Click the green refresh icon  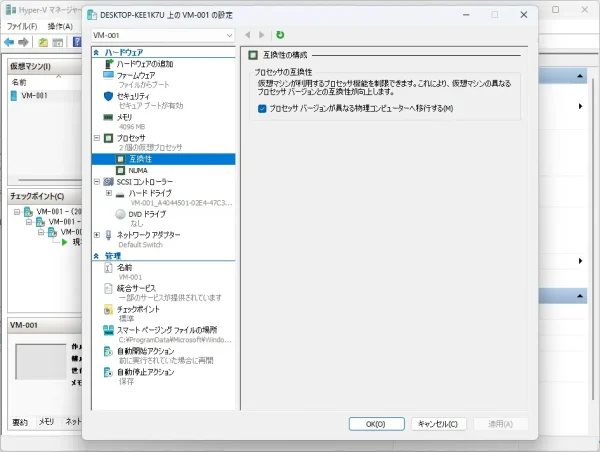(280, 35)
